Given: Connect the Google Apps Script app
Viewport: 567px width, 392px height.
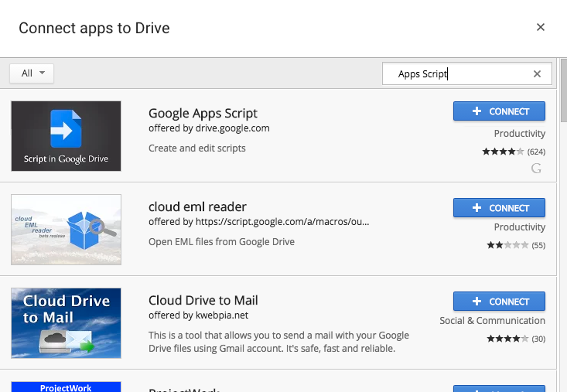Looking at the screenshot, I should pos(499,111).
